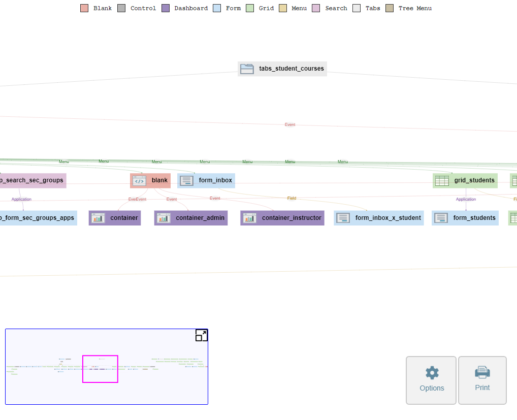The height and width of the screenshot is (420, 517).
Task: Click the chart icon on container_instructor node
Action: click(x=249, y=218)
